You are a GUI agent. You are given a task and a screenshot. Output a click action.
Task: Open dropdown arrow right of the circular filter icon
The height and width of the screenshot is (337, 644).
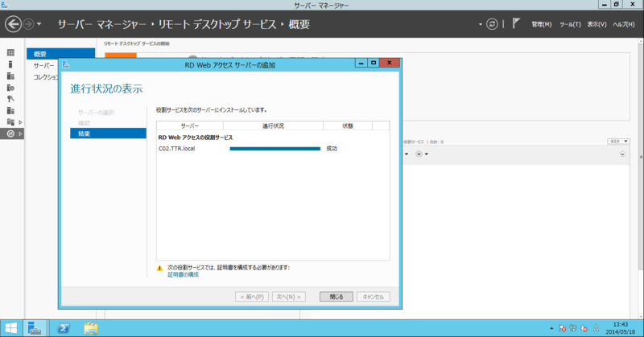pyautogui.click(x=427, y=154)
